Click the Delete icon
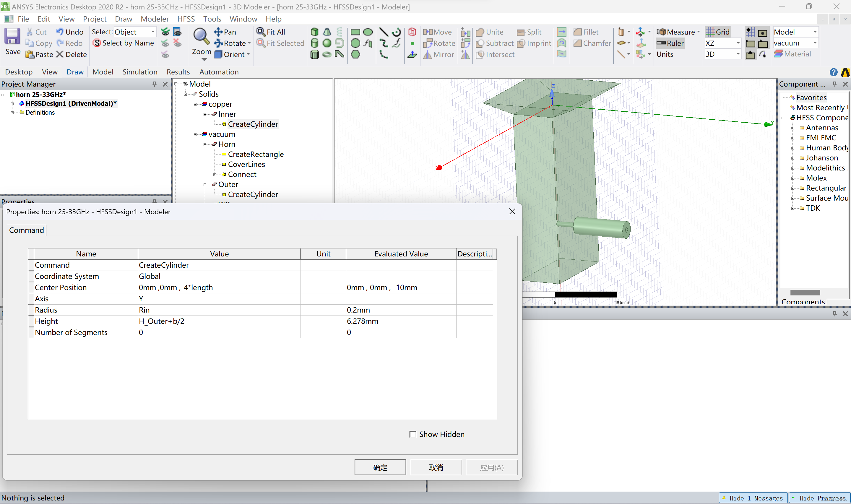 click(x=60, y=54)
